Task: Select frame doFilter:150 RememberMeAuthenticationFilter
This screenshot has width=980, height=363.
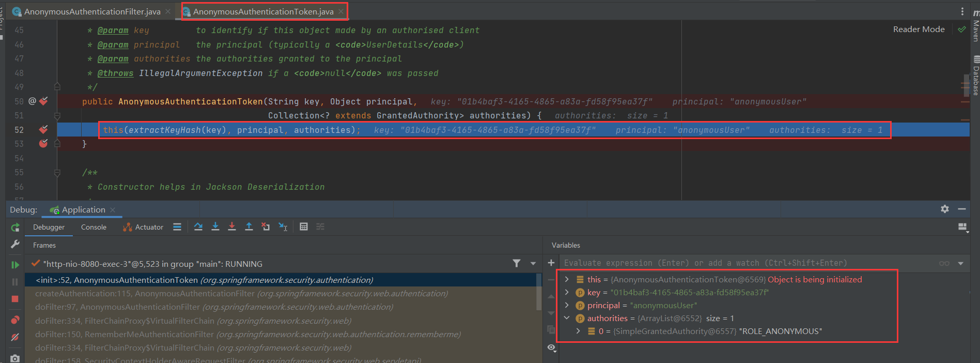Action: pyautogui.click(x=281, y=334)
